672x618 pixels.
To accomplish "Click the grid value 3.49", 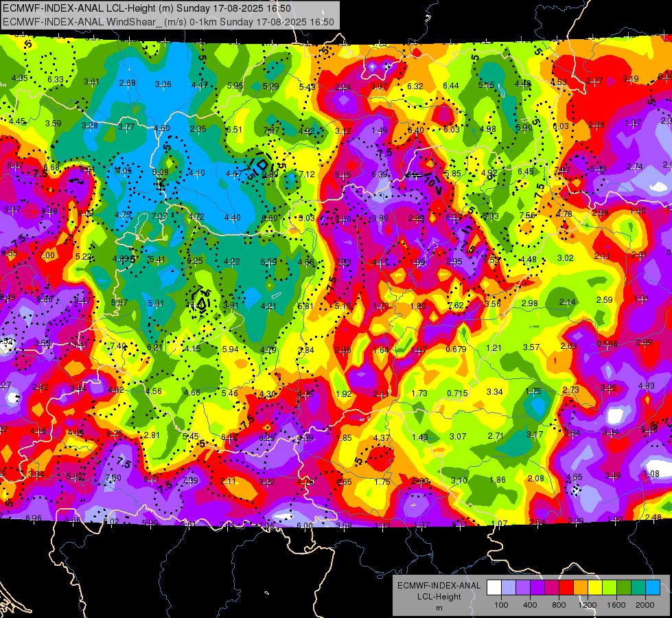I will (613, 475).
